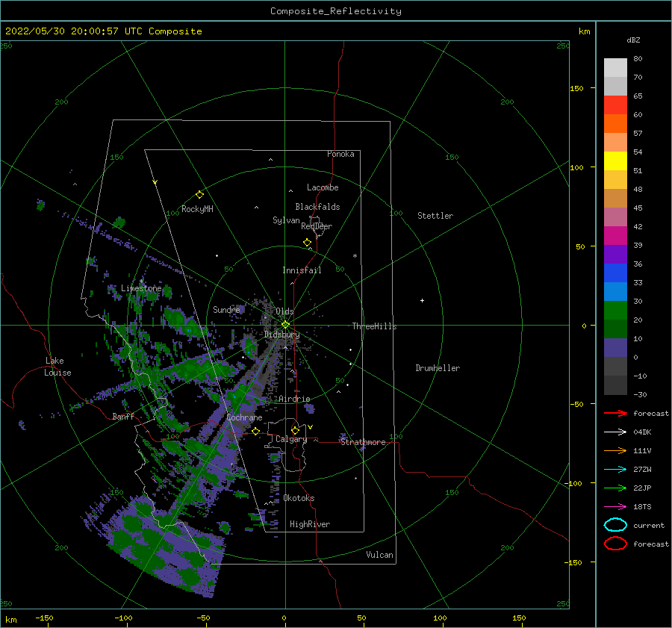
Task: Click the white plus marker below Stettler
Action: coord(422,300)
